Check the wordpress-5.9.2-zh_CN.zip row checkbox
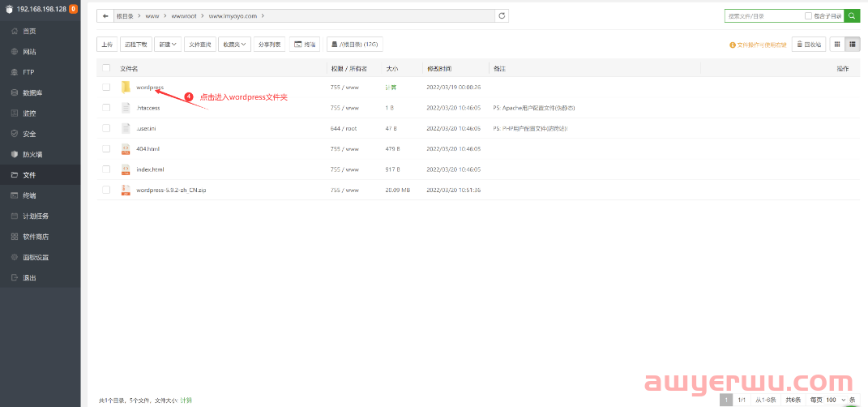The height and width of the screenshot is (407, 868). point(106,190)
